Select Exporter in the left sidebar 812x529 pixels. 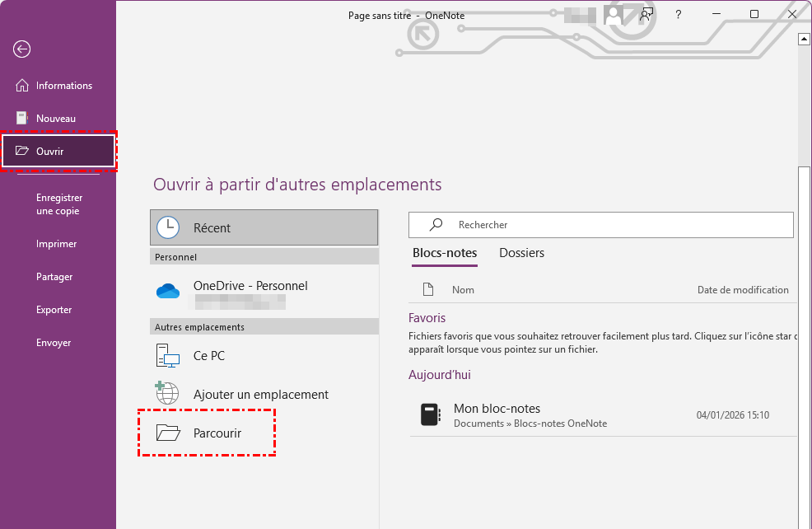54,310
